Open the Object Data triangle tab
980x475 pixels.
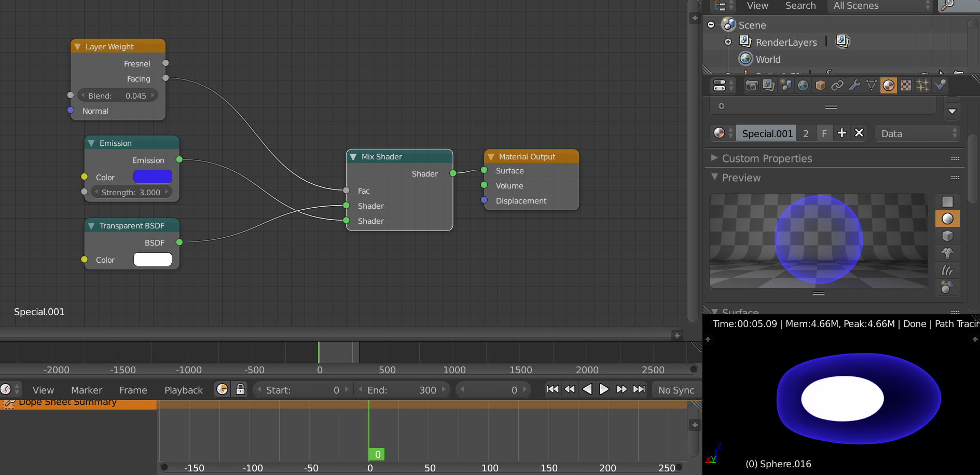[x=872, y=86]
